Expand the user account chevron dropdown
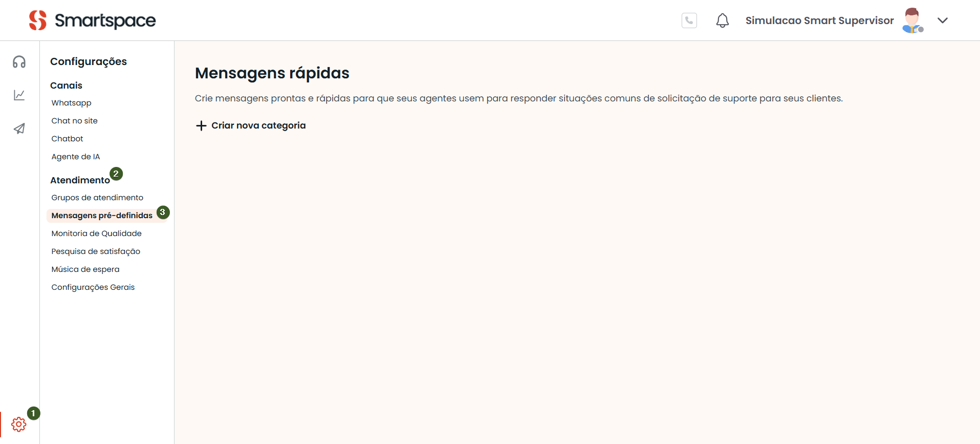Screen dimensions: 980x444 [942, 20]
